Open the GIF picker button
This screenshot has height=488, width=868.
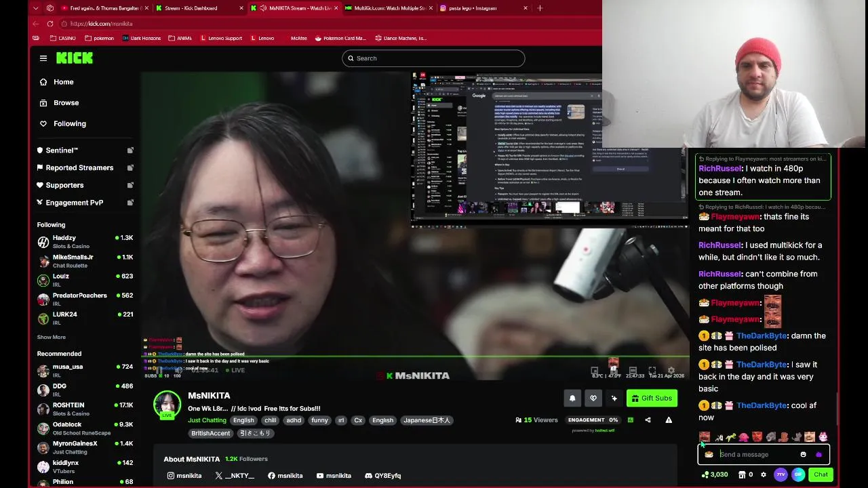point(798,474)
